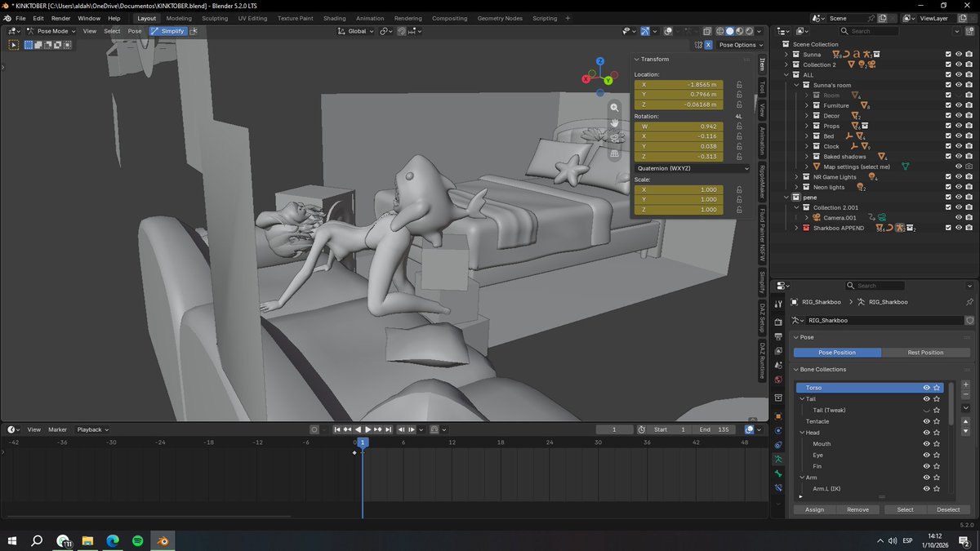Image resolution: width=980 pixels, height=551 pixels.
Task: Disable rendering for the Bed collection
Action: coord(969,136)
